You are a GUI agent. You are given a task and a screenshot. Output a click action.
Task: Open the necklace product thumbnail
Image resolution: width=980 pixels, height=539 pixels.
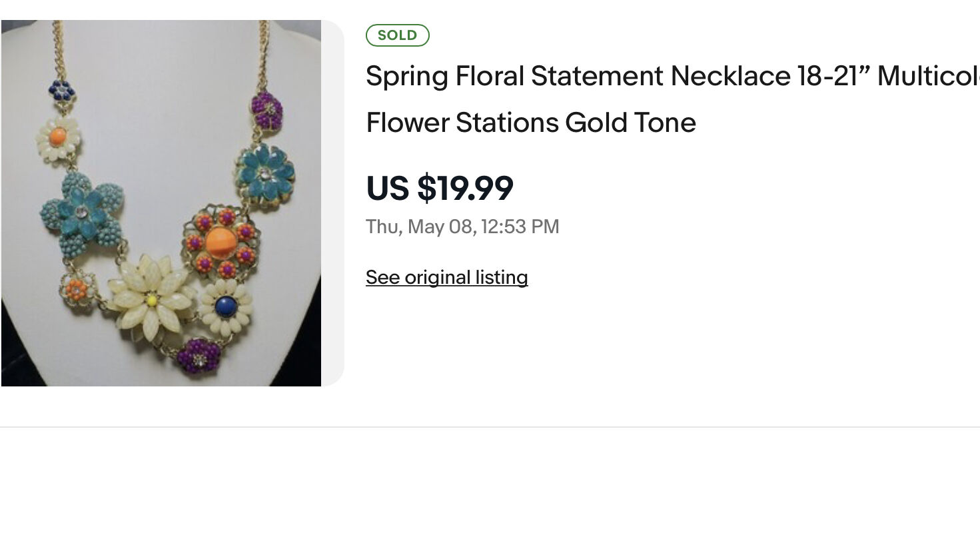161,203
